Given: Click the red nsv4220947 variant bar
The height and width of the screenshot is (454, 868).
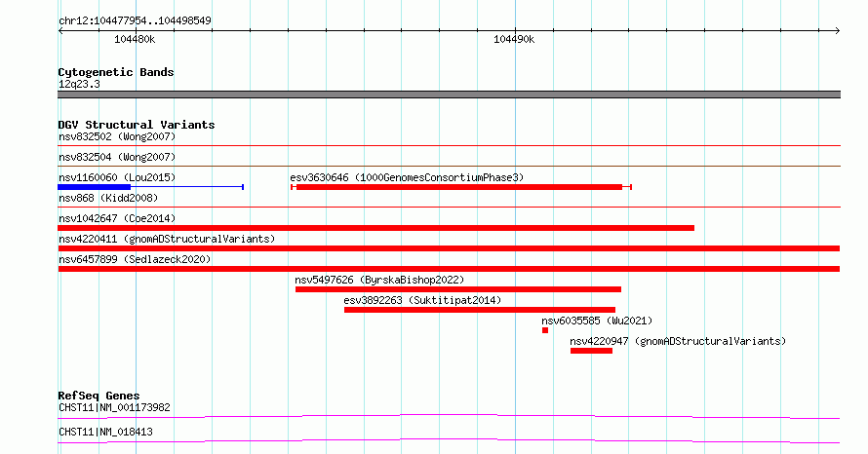Looking at the screenshot, I should click(x=591, y=351).
